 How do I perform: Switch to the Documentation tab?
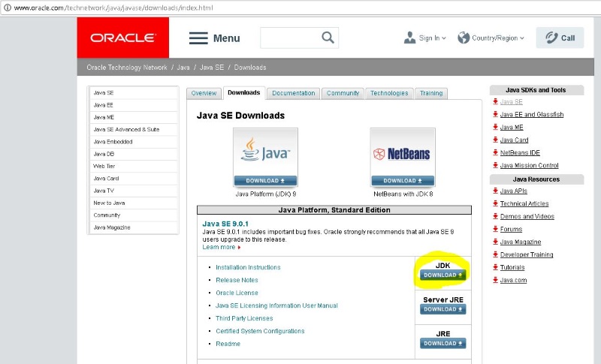click(294, 93)
